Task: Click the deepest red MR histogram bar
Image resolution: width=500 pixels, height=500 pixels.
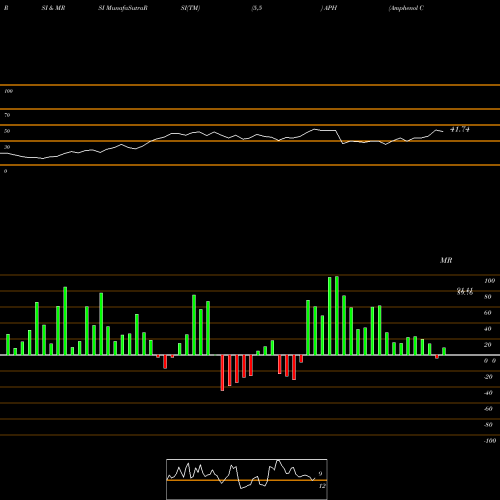Action: (x=222, y=373)
